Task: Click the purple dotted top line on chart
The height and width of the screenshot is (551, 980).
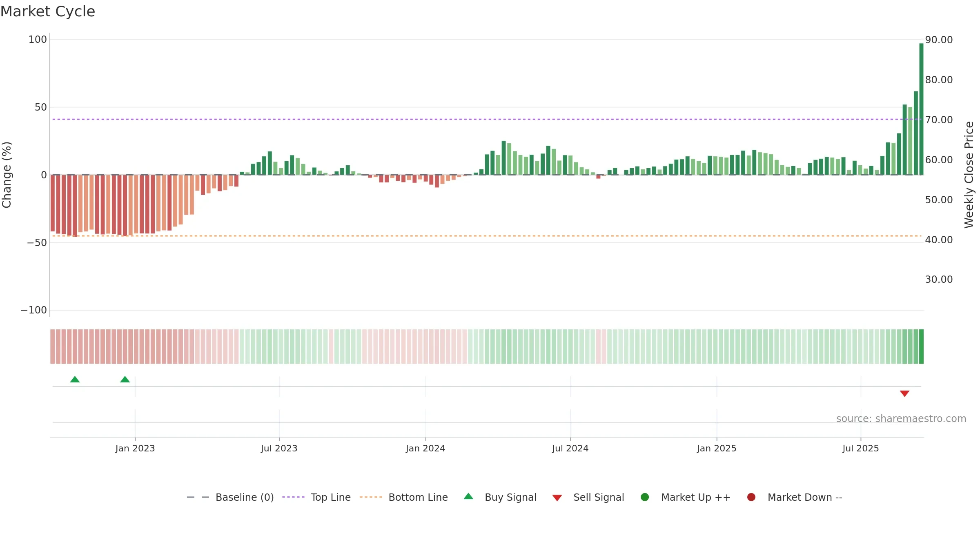Action: pyautogui.click(x=487, y=119)
